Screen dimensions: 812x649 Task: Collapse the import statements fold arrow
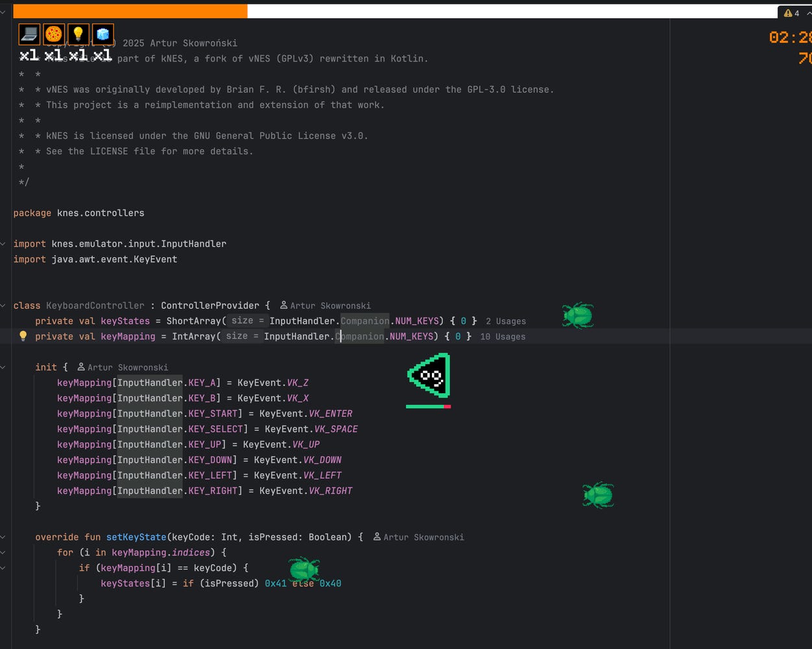point(3,244)
